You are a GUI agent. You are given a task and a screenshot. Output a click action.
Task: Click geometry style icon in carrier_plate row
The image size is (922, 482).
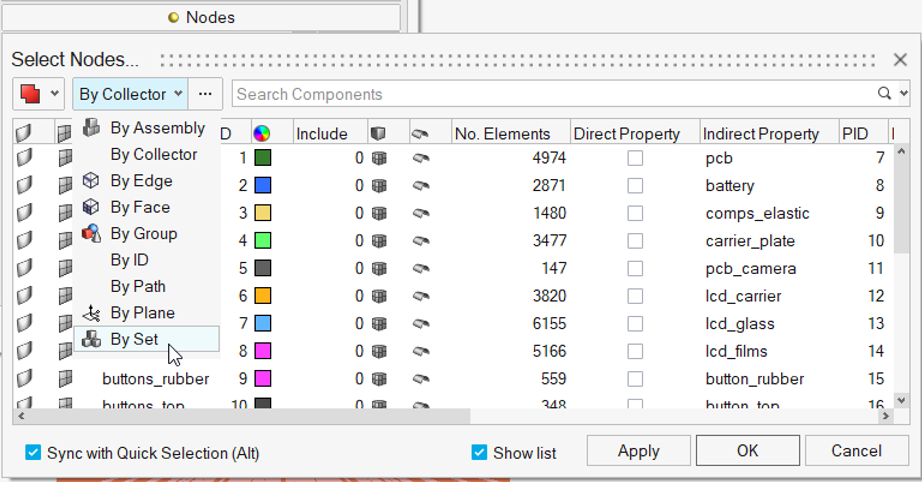click(x=420, y=241)
